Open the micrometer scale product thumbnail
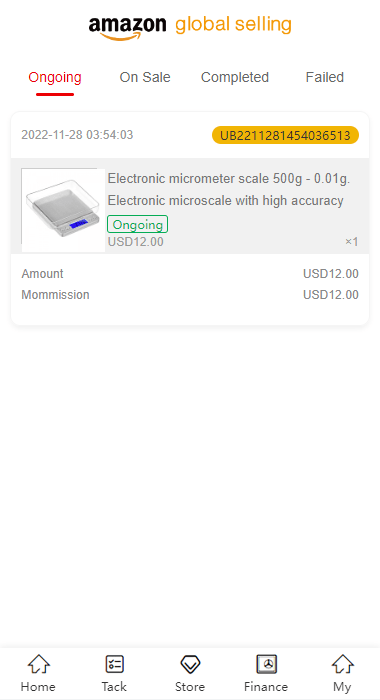Image resolution: width=380 pixels, height=700 pixels. click(63, 210)
